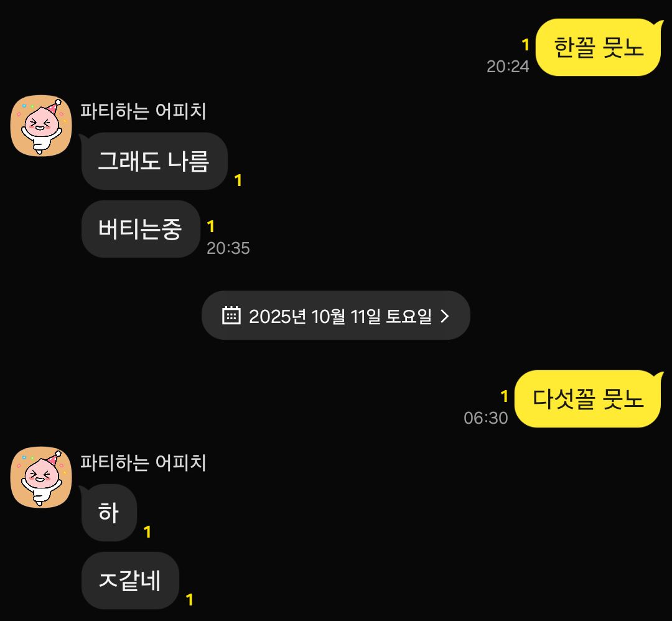Image resolution: width=672 pixels, height=621 pixels.
Task: Expand the date chevron next to 토요일
Action: pyautogui.click(x=445, y=316)
